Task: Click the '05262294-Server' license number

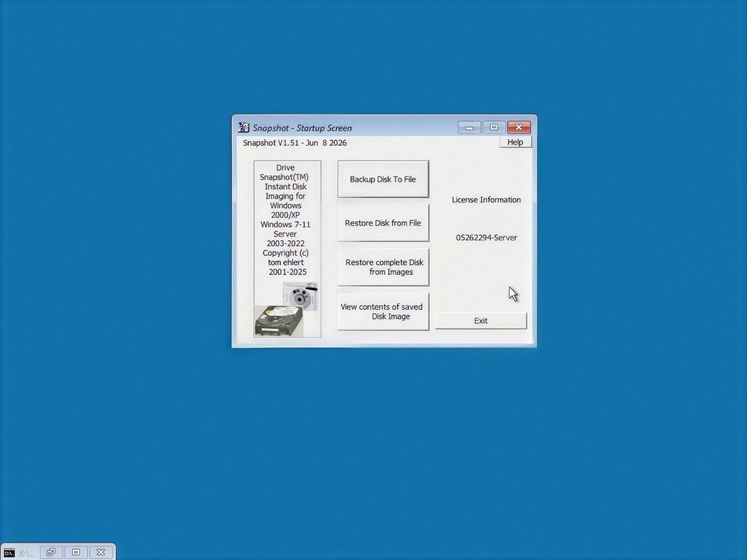Action: coord(486,238)
